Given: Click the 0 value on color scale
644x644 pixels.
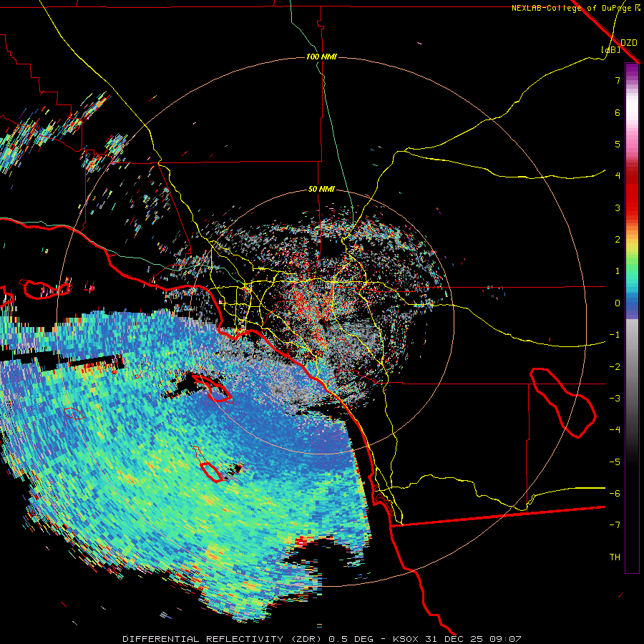Looking at the screenshot, I should click(x=618, y=303).
